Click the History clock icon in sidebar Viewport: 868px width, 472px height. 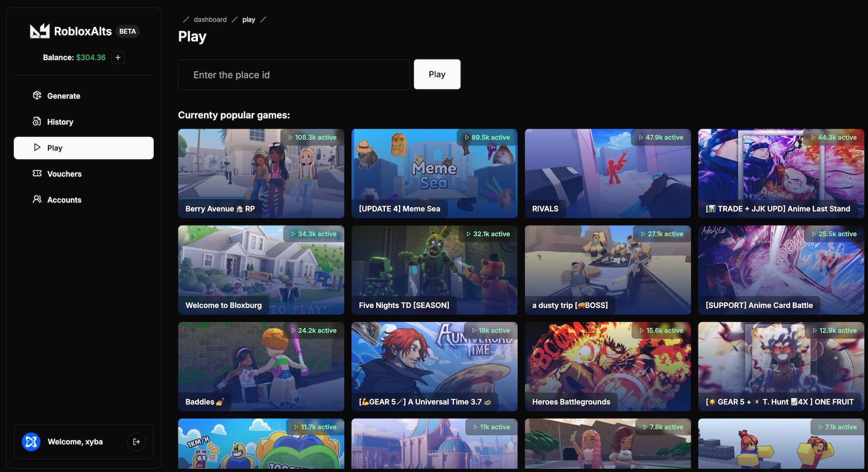(x=37, y=121)
